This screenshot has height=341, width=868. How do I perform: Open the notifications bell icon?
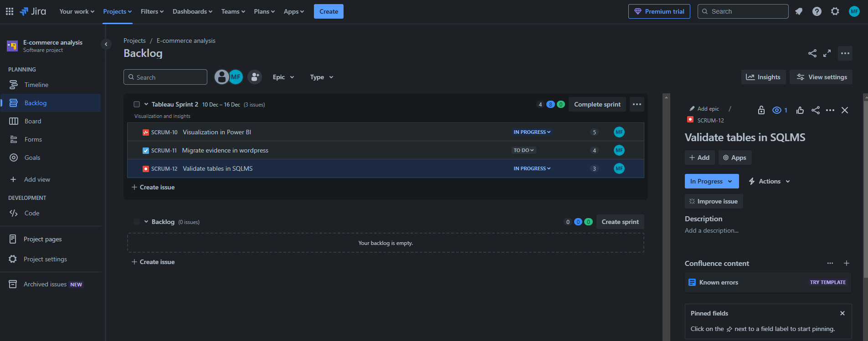799,11
